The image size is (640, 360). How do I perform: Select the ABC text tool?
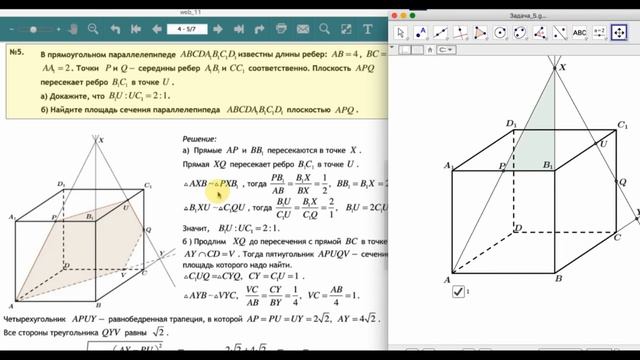(579, 33)
